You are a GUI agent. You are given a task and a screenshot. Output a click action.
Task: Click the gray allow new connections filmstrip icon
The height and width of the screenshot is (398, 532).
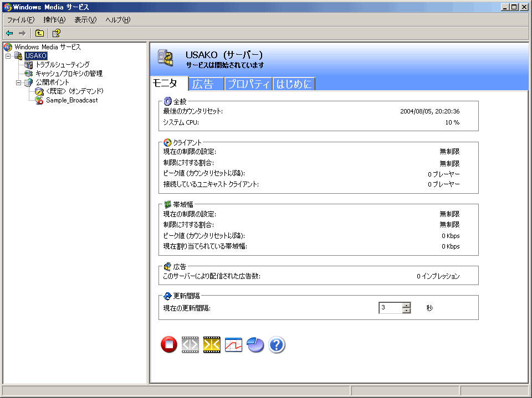click(190, 345)
